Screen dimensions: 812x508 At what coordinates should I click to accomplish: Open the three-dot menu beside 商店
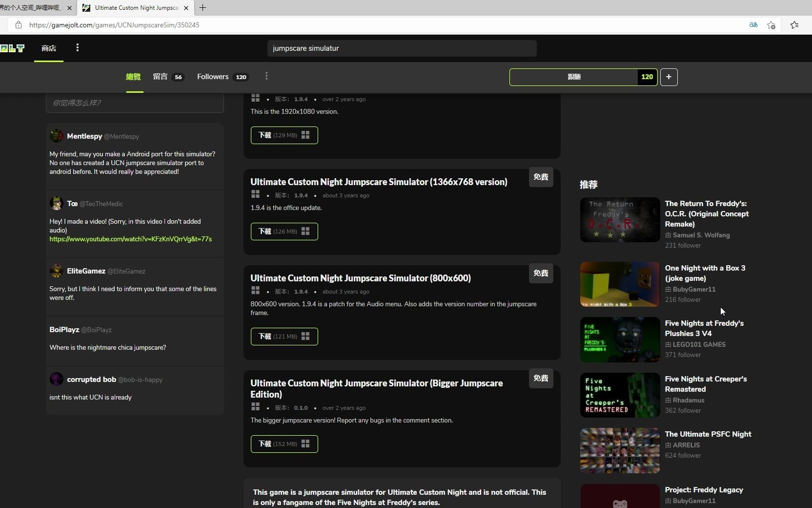coord(77,48)
